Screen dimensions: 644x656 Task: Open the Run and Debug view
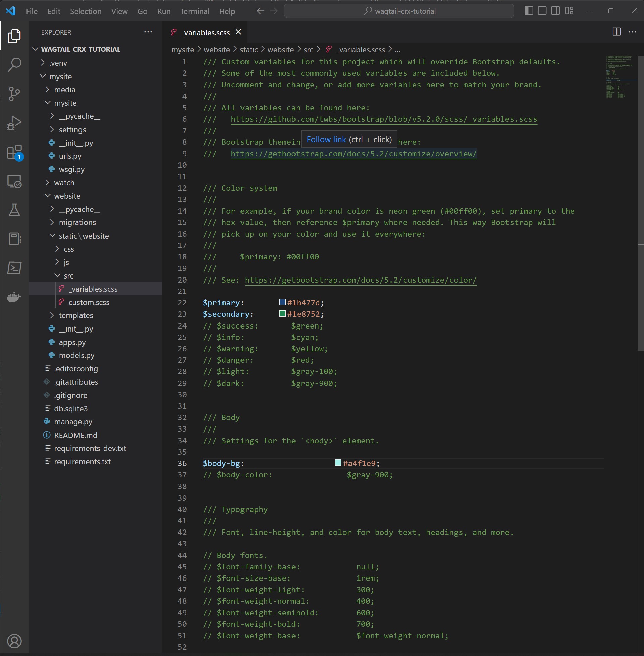(x=14, y=123)
